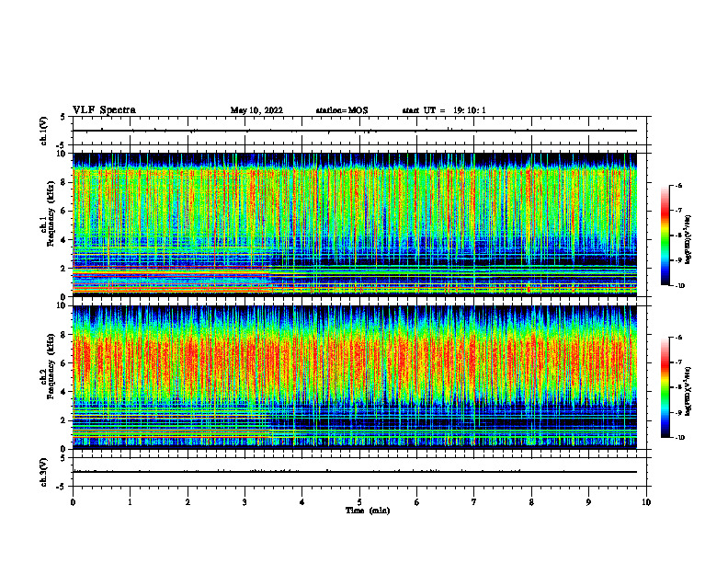This screenshot has width=728, height=563.
Task: Click the "VLF Spectra" plot title
Action: tap(104, 110)
